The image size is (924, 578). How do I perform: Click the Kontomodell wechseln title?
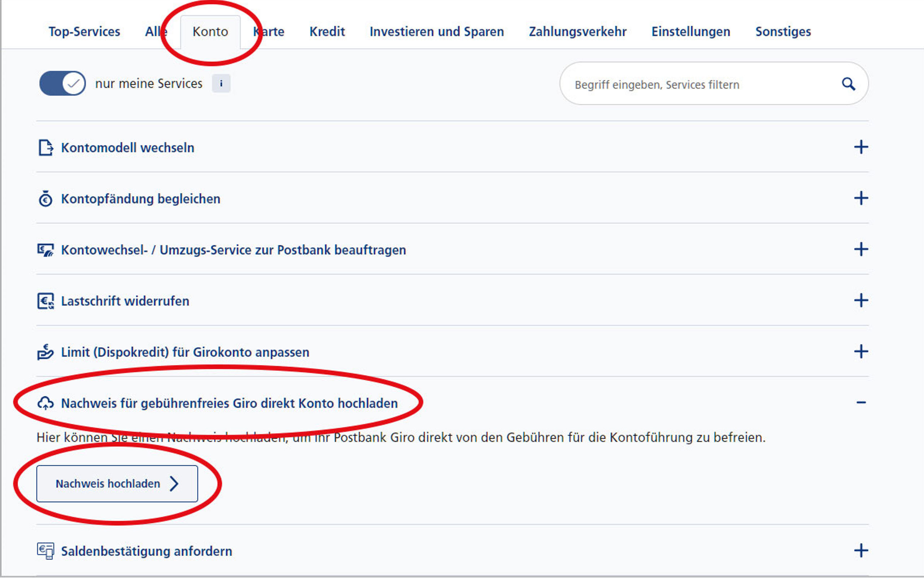pos(127,148)
